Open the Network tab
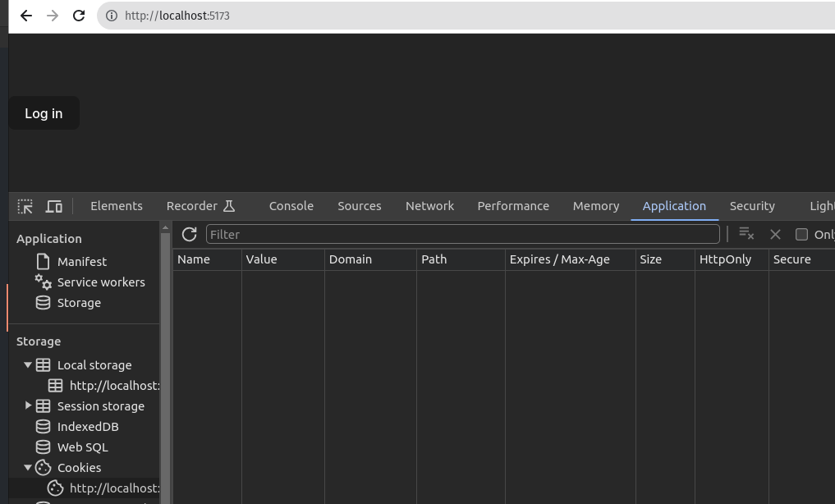 click(x=429, y=206)
